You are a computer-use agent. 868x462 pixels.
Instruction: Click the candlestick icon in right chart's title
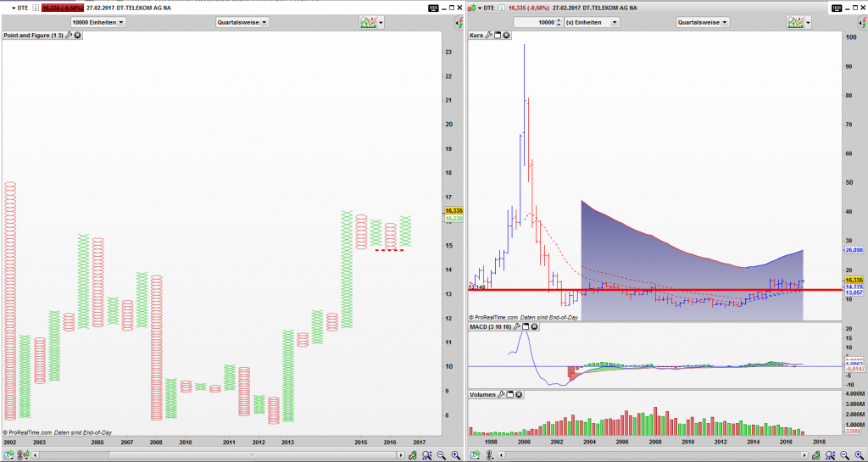(x=472, y=8)
